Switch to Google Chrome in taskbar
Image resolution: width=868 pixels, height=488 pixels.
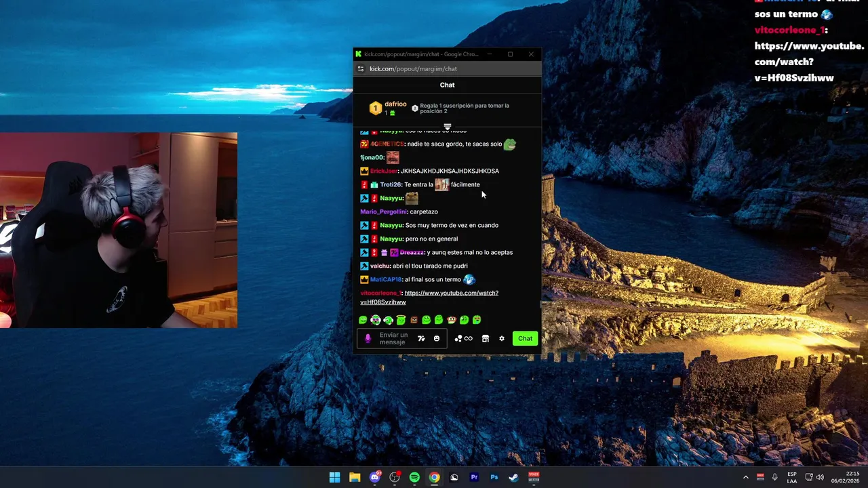tap(434, 477)
